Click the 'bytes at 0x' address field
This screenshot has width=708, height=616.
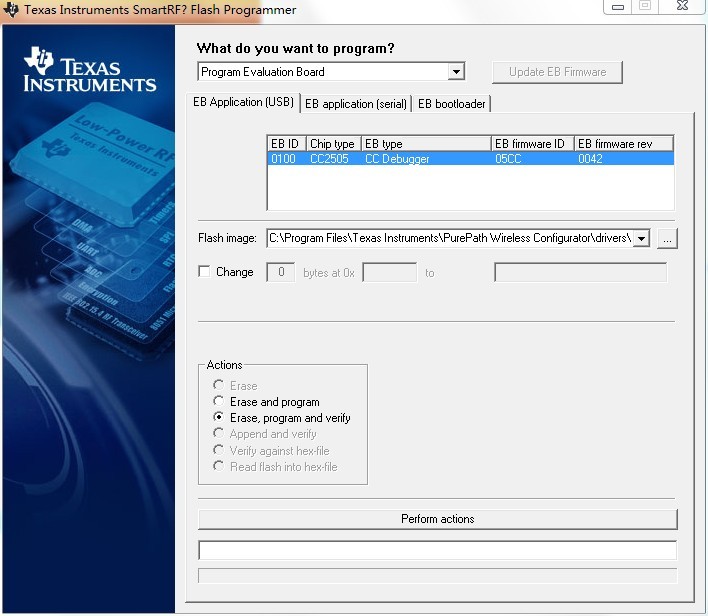(390, 272)
